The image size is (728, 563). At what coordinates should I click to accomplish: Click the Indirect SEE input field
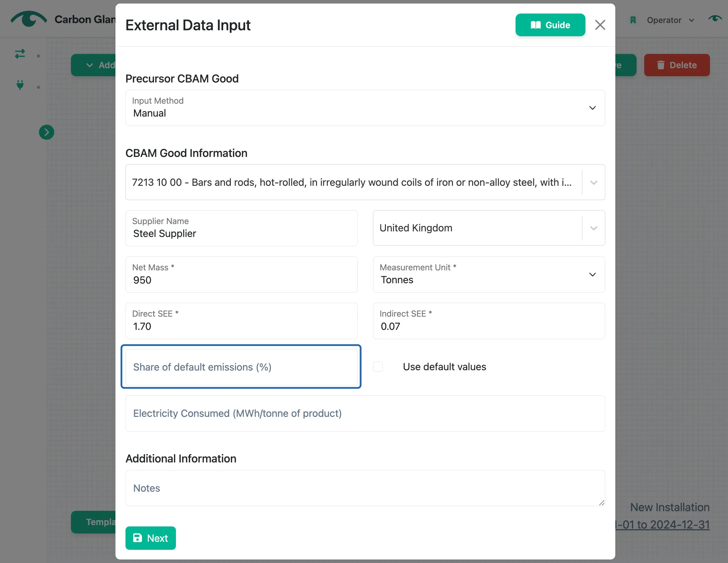tap(489, 321)
